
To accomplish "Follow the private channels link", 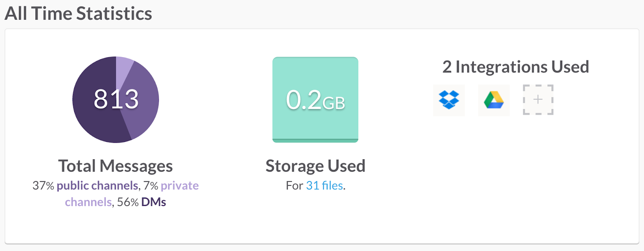I will click(x=180, y=185).
